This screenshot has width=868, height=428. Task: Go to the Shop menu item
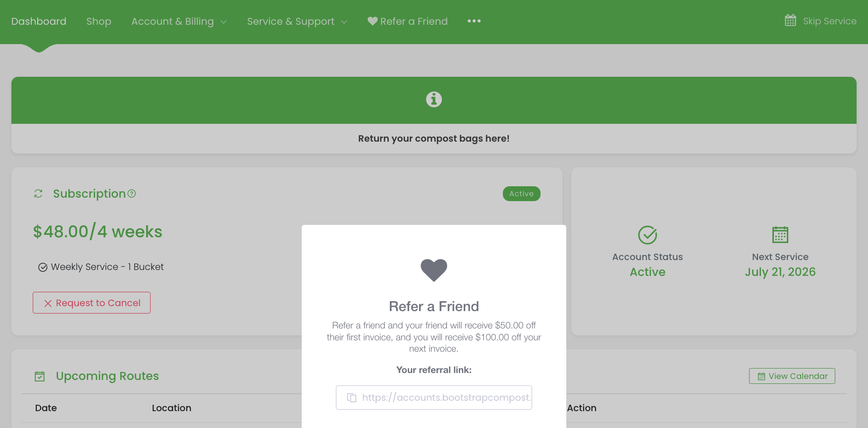pyautogui.click(x=99, y=21)
